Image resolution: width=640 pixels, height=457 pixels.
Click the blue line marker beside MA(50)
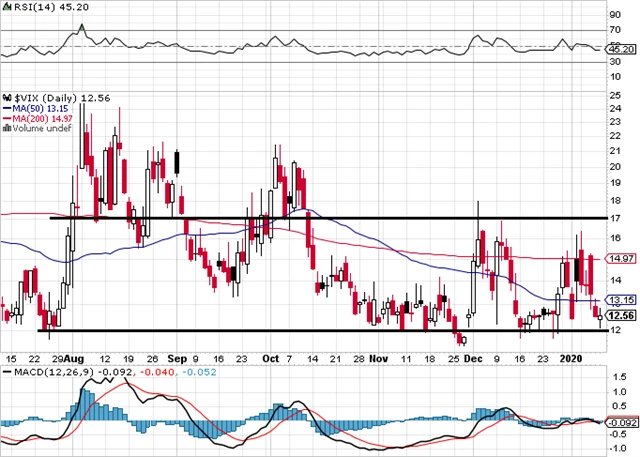pos(6,108)
